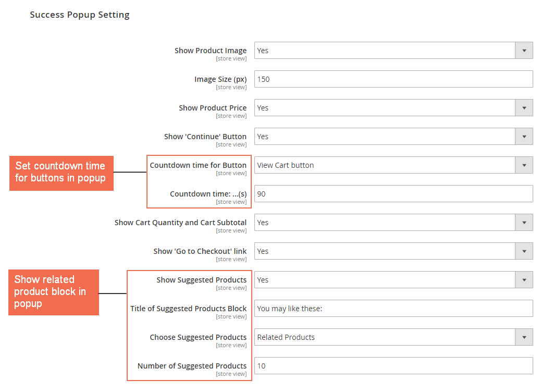Click the Image Size (px) label text

(220, 79)
